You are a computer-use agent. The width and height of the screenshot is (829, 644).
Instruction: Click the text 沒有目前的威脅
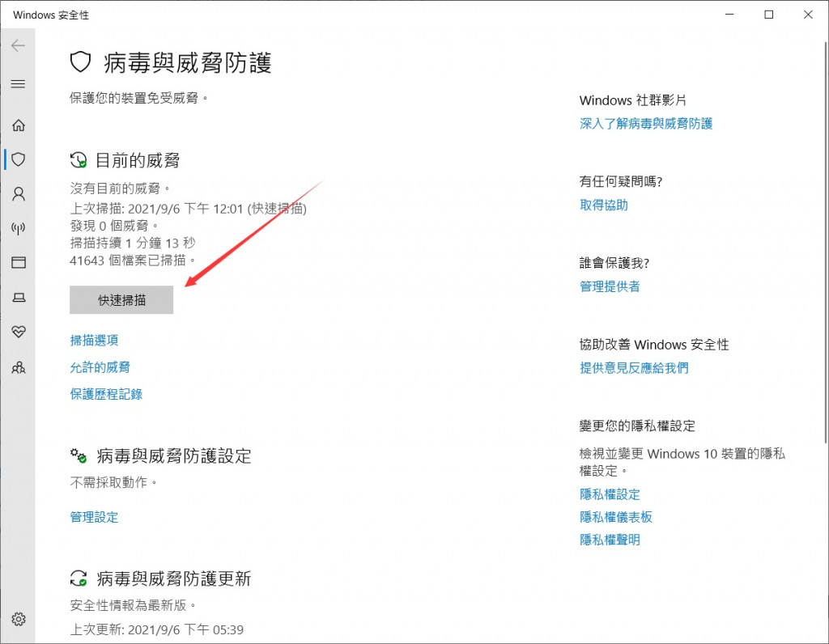point(120,188)
